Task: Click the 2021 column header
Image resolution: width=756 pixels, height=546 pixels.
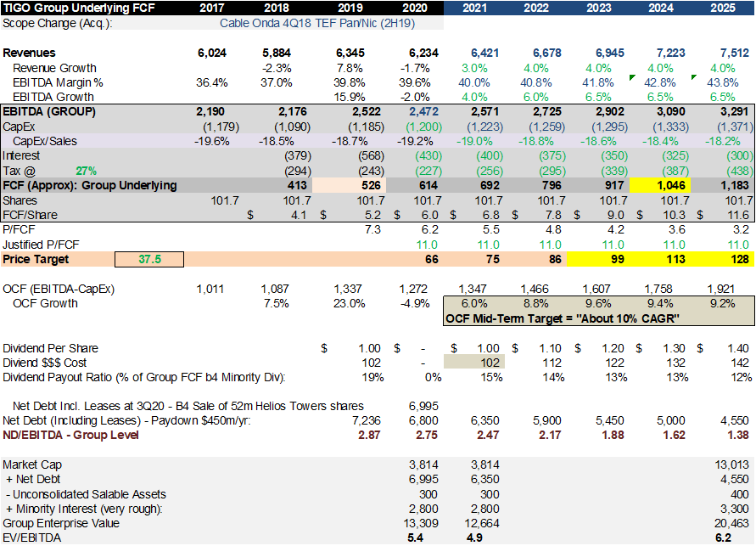Action: (x=475, y=8)
